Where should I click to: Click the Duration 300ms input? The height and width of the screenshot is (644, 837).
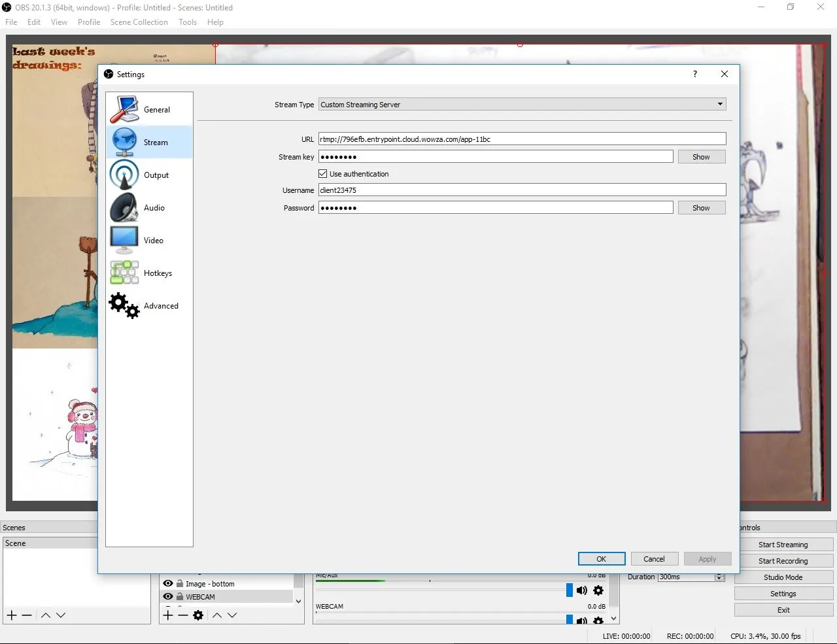686,577
